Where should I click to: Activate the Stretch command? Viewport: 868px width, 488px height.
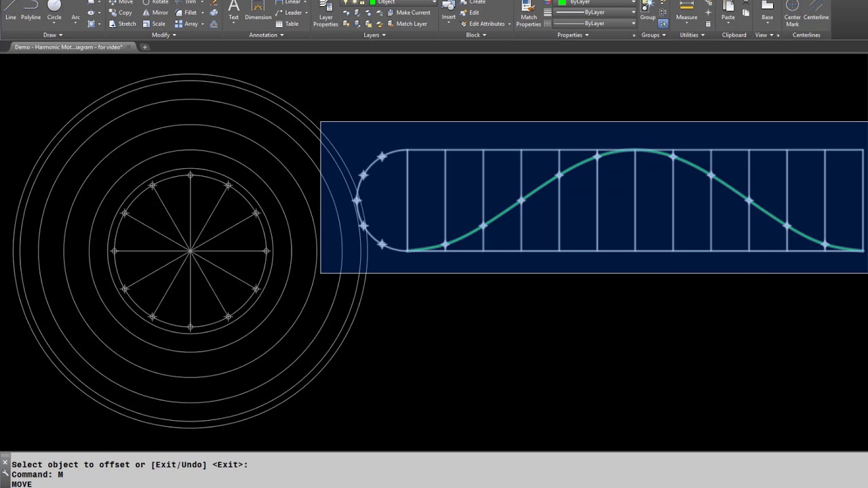122,24
